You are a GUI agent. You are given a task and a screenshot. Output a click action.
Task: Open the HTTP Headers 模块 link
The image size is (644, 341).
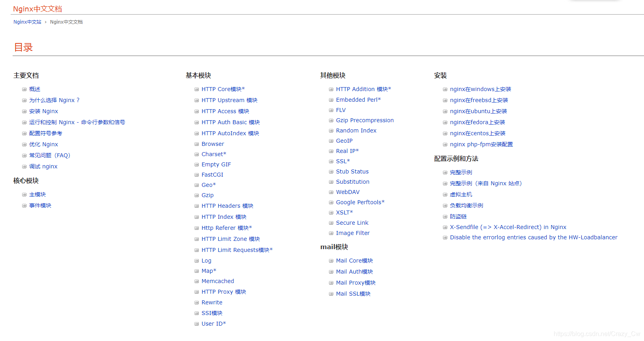tap(227, 206)
